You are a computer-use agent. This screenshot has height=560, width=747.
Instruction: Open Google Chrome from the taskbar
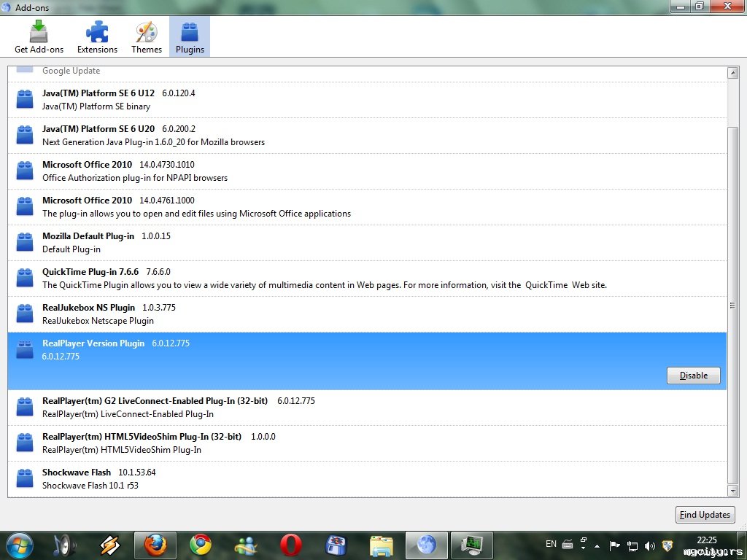pos(201,545)
